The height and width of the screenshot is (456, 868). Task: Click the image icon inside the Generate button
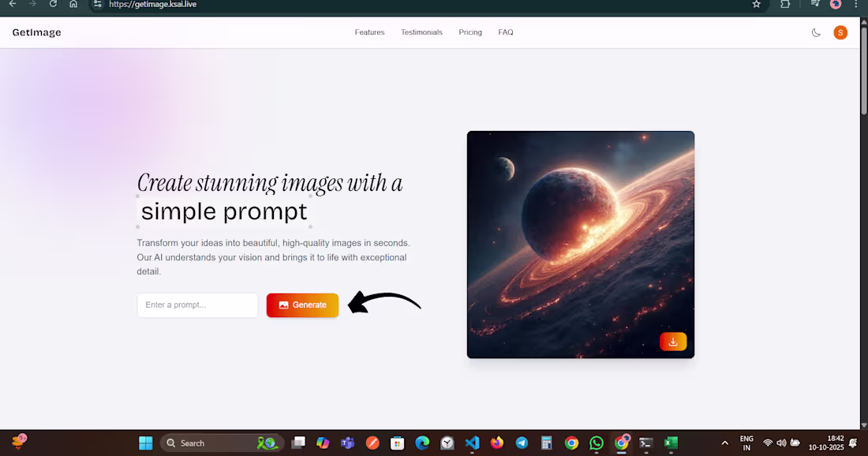283,305
